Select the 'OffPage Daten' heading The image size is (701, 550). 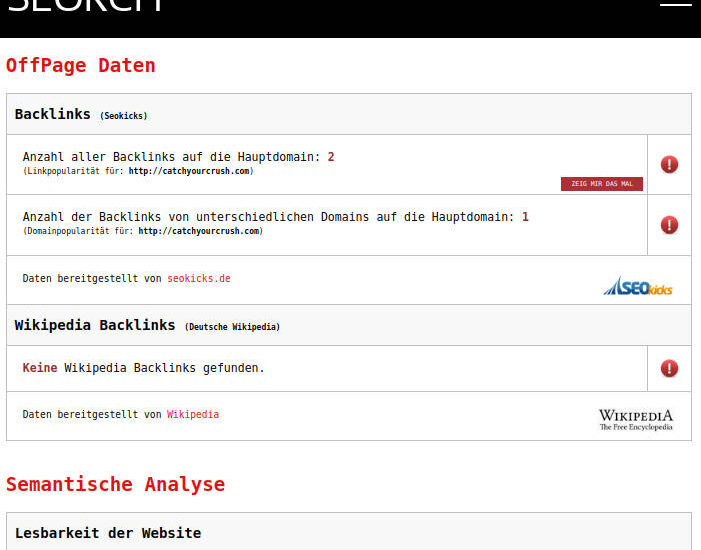[80, 65]
